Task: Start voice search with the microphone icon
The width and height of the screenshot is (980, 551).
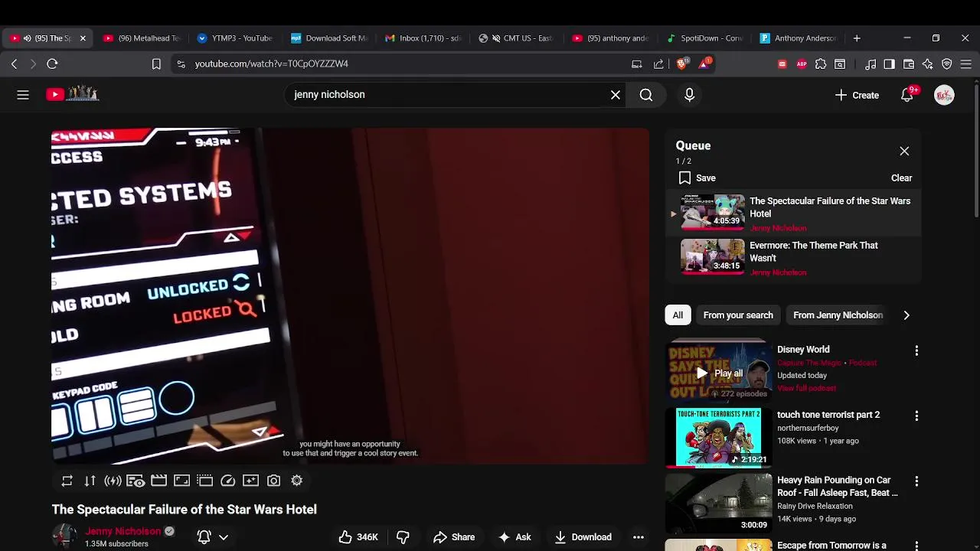Action: click(x=689, y=95)
